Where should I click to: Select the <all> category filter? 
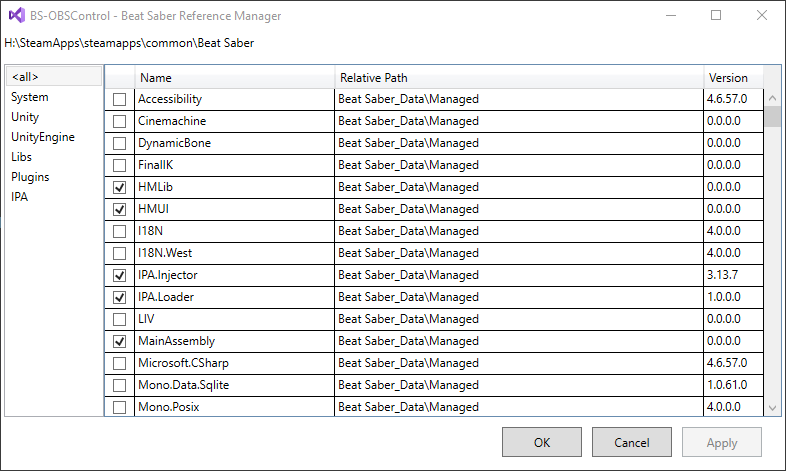click(54, 77)
